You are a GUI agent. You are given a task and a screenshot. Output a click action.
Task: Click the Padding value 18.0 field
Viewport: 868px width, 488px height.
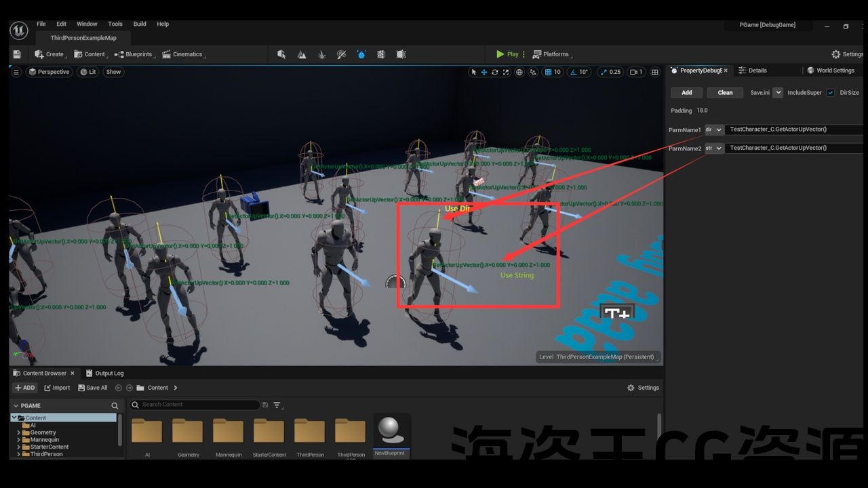pyautogui.click(x=702, y=110)
